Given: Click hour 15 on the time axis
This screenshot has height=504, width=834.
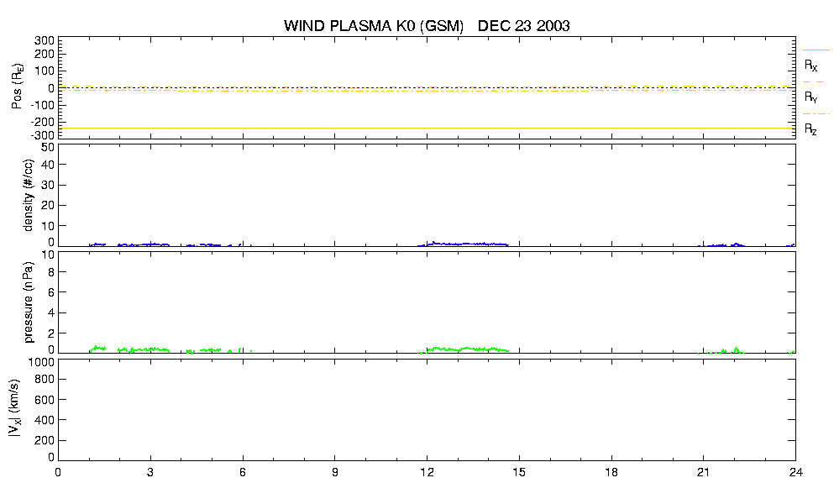Looking at the screenshot, I should 519,472.
